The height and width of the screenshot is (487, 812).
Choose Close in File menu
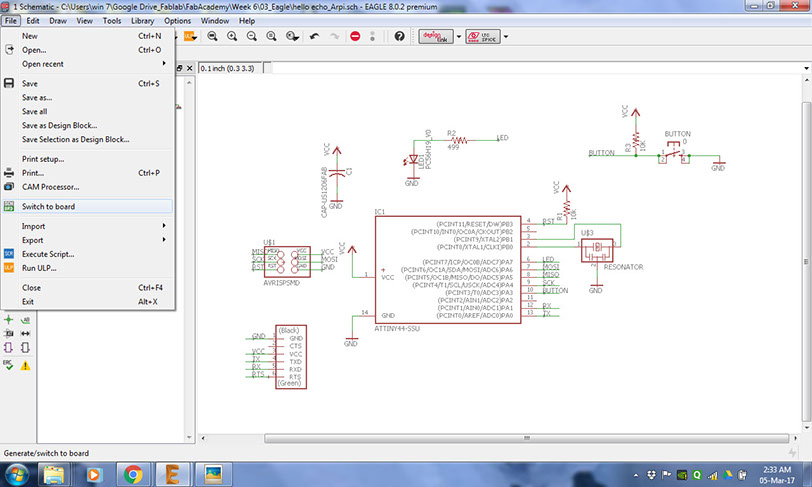pyautogui.click(x=88, y=288)
